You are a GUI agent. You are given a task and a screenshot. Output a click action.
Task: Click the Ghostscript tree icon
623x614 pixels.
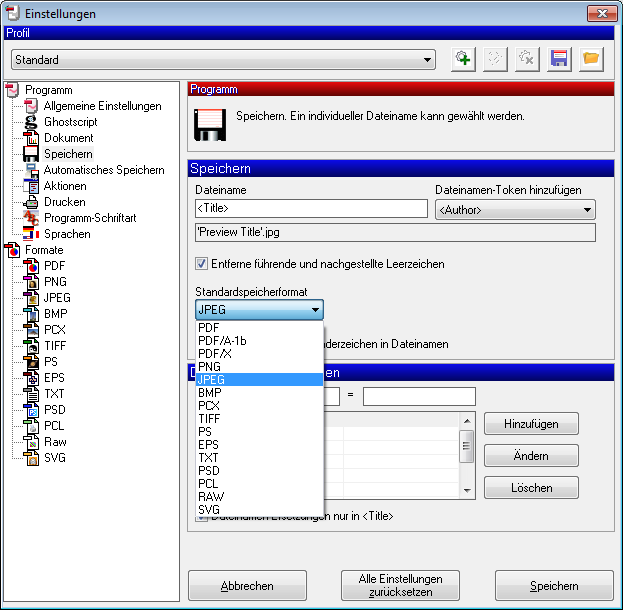click(31, 122)
